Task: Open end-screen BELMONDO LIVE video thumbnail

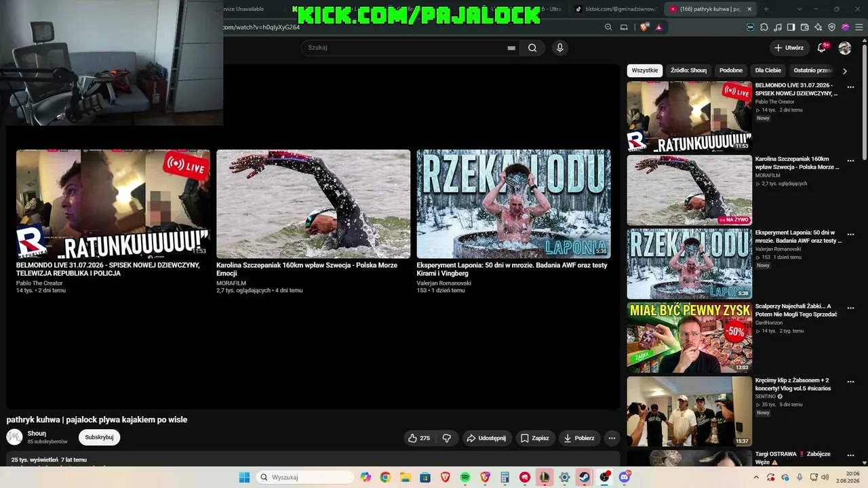Action: point(113,204)
